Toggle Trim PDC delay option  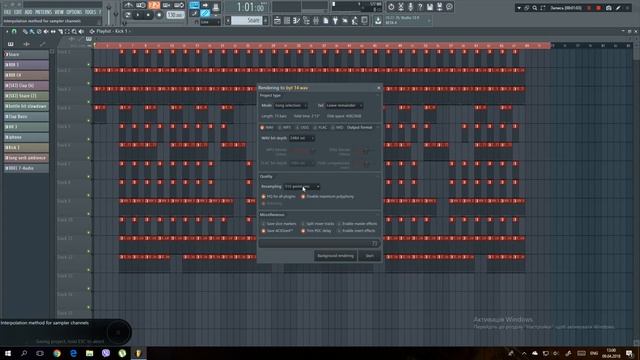[x=316, y=231]
